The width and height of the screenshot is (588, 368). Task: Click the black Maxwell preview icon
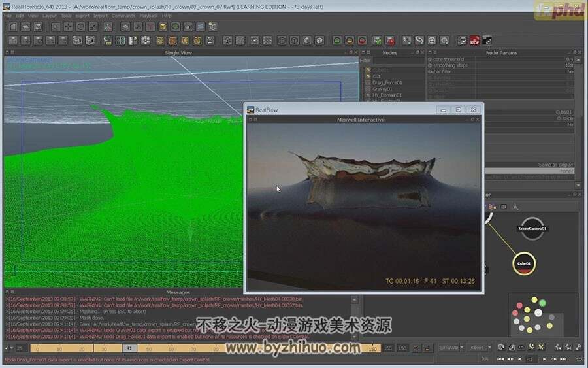487,41
